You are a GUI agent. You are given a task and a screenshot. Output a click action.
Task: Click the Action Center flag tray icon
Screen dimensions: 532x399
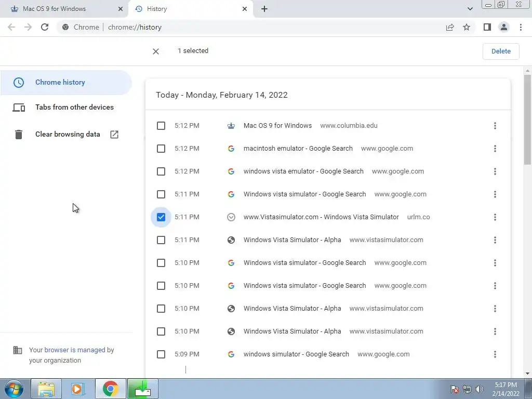(x=455, y=389)
